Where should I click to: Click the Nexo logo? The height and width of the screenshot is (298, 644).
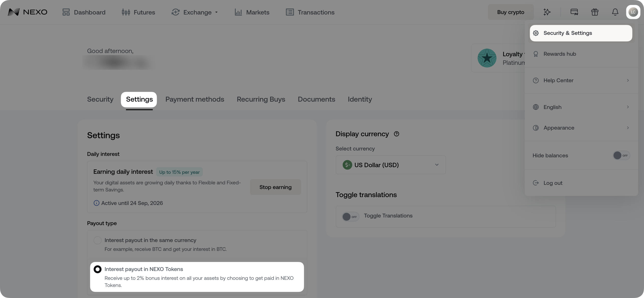(x=28, y=12)
